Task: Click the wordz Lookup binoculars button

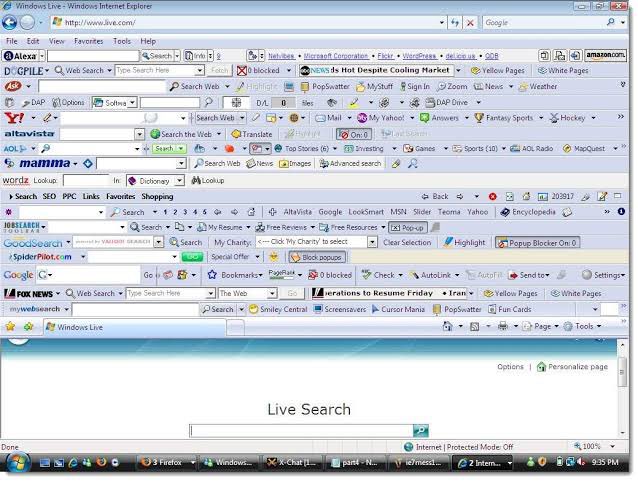Action: [208, 180]
